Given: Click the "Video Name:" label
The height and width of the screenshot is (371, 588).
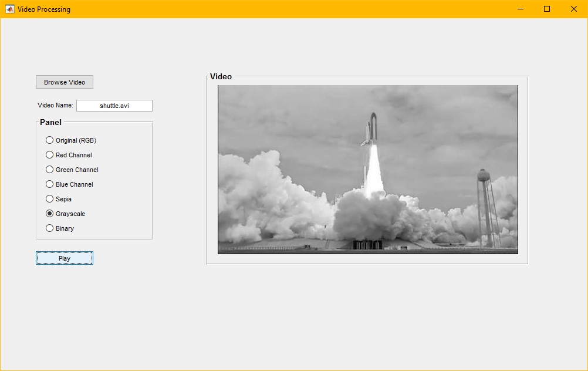Looking at the screenshot, I should [55, 106].
